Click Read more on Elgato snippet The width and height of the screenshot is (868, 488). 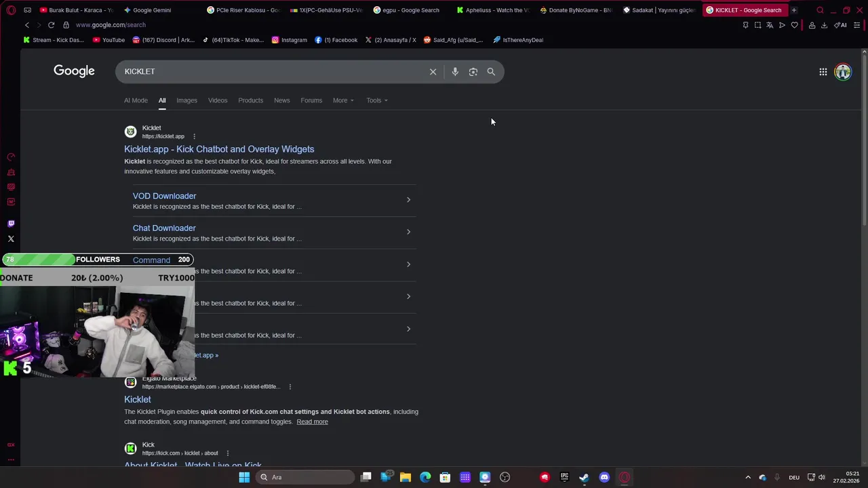tap(312, 422)
